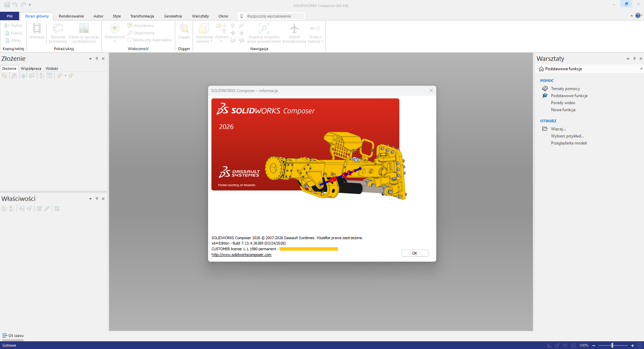Click the Objaśnienia ribbon command
Viewport: 644px width, 349px height.
coord(141,33)
